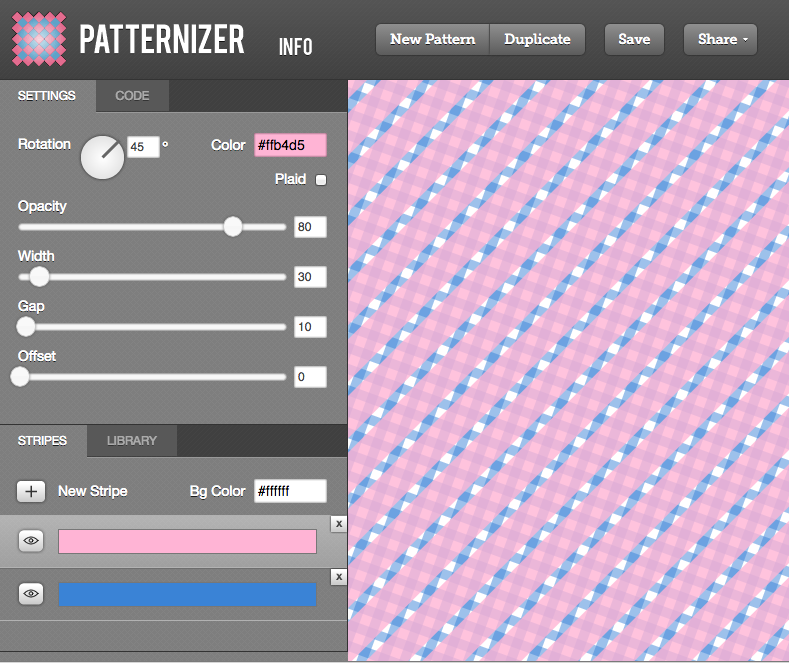
Task: Open the Share dropdown
Action: pyautogui.click(x=720, y=39)
